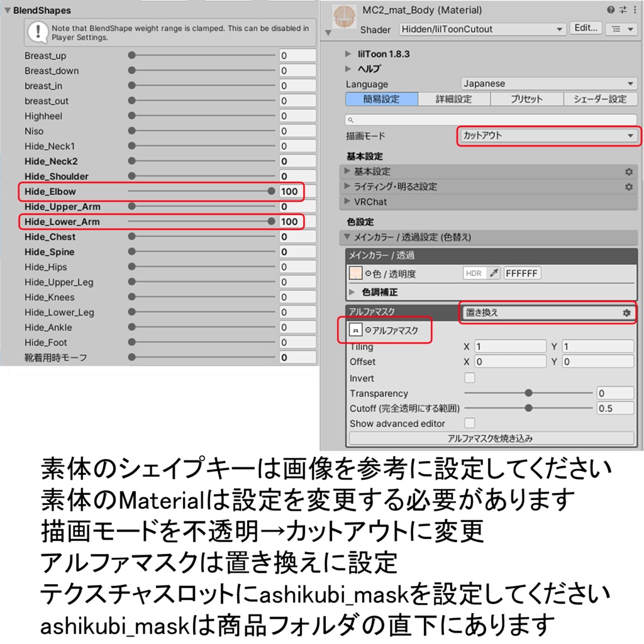Click Hide_Chest value field
Viewport: 644px width, 644px height.
pos(297,236)
